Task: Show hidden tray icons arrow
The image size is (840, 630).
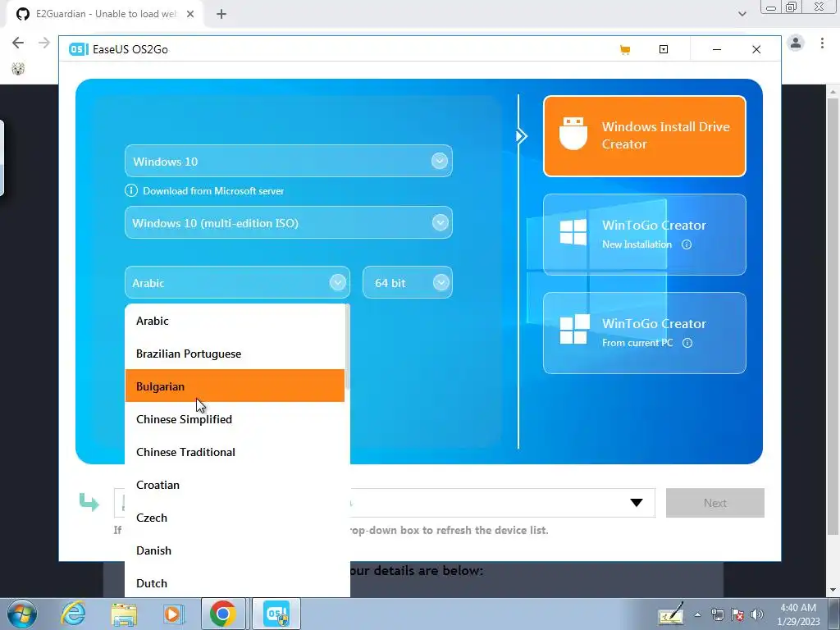Action: (x=697, y=614)
